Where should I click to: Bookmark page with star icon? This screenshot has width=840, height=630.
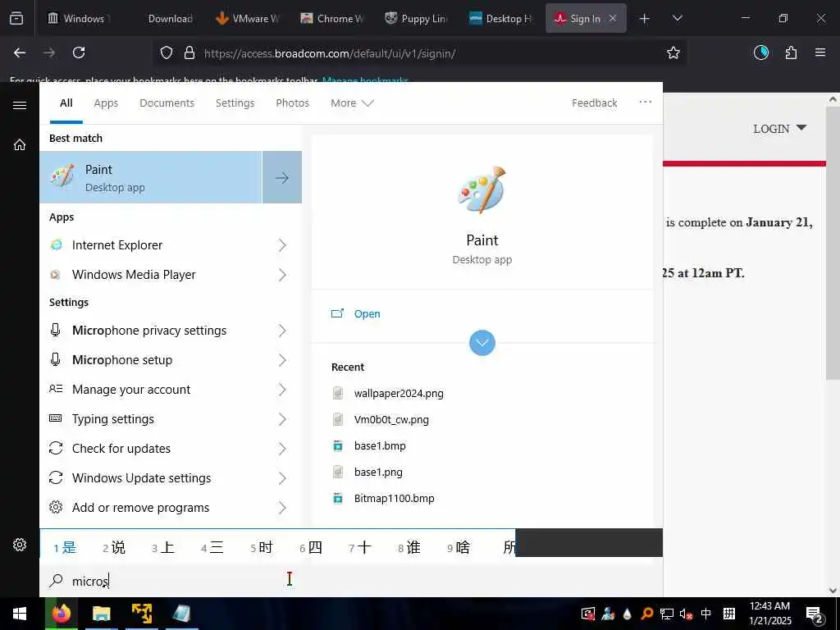(673, 52)
